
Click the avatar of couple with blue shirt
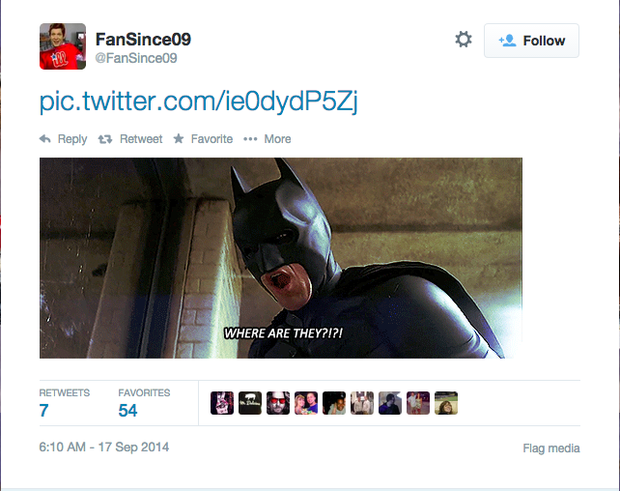click(306, 403)
